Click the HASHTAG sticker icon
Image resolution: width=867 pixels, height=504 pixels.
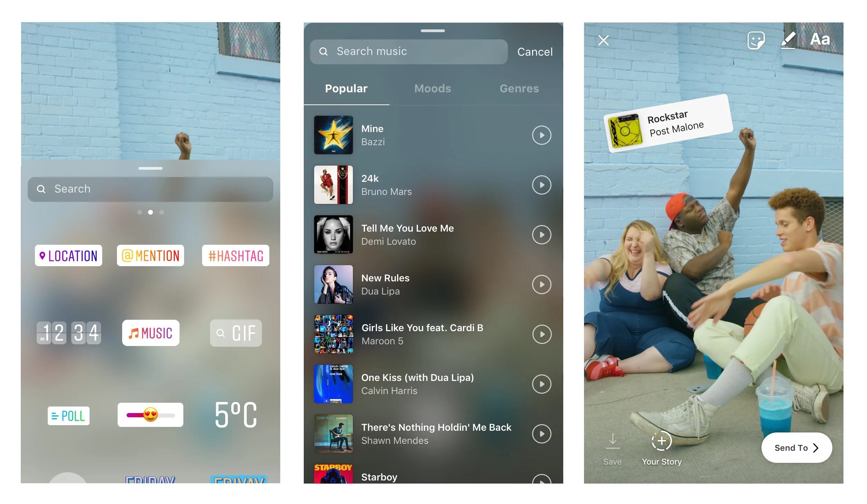[235, 255]
